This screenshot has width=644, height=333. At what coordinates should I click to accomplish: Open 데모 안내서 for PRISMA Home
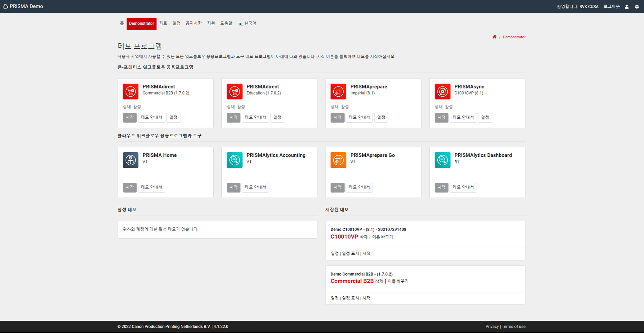(x=152, y=188)
